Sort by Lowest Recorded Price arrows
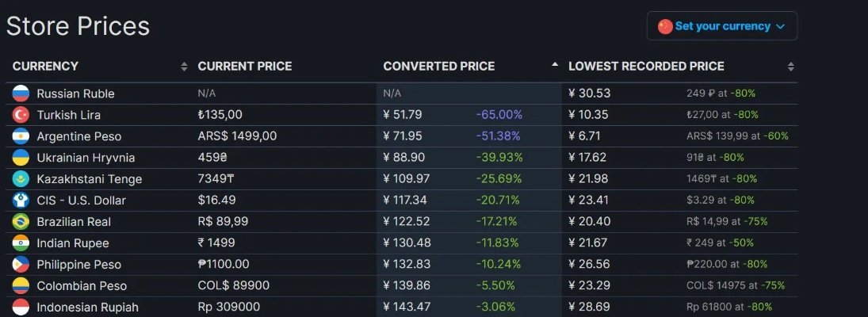 pos(790,67)
